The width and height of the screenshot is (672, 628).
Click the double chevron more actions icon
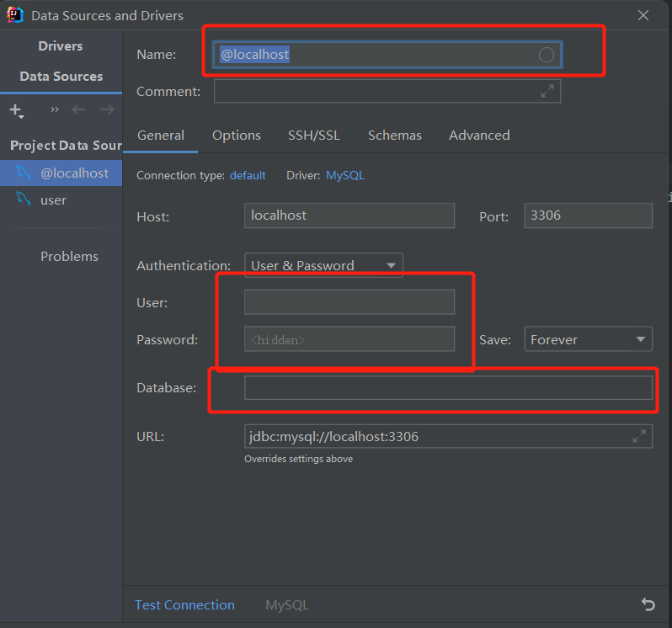(55, 109)
